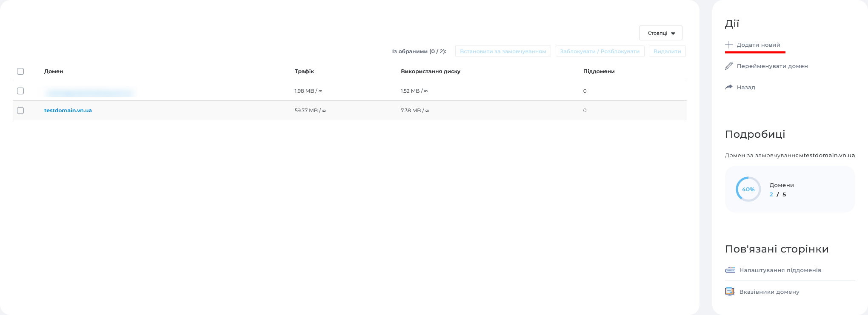The image size is (868, 315).
Task: Sort table by Трафік column
Action: click(x=304, y=71)
